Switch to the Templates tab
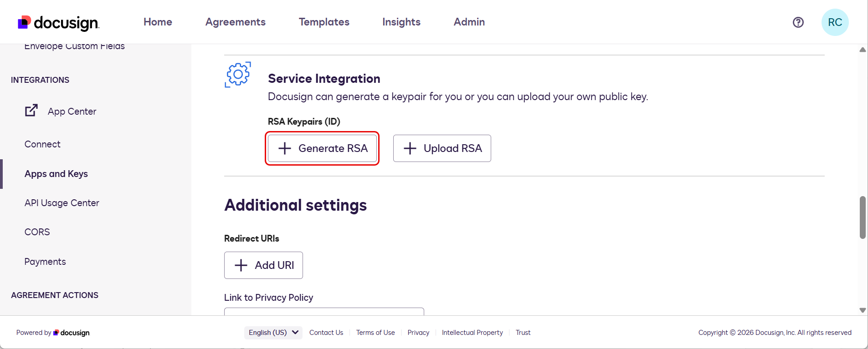This screenshot has width=868, height=349. point(324,22)
